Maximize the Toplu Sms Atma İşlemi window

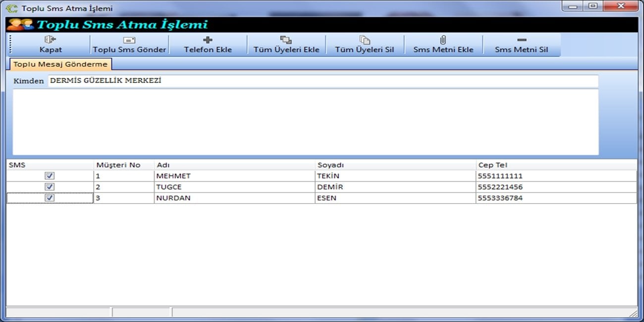click(x=592, y=6)
